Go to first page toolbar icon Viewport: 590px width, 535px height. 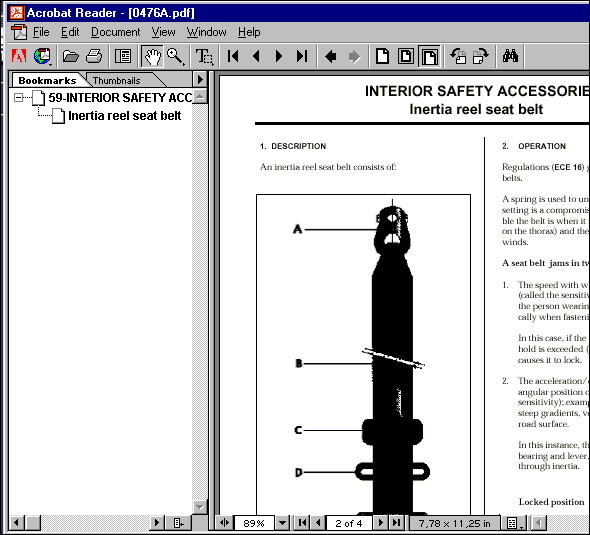click(x=233, y=56)
